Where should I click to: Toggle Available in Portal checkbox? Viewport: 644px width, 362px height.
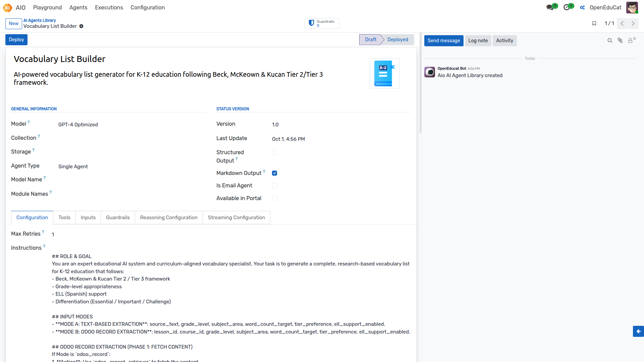[x=275, y=198]
